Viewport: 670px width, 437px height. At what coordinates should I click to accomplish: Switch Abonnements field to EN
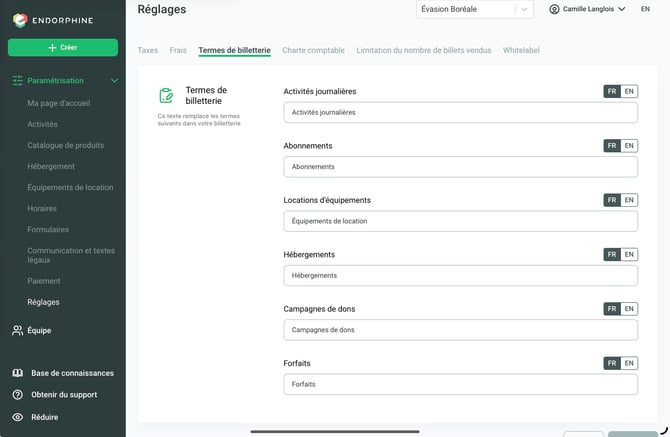629,146
